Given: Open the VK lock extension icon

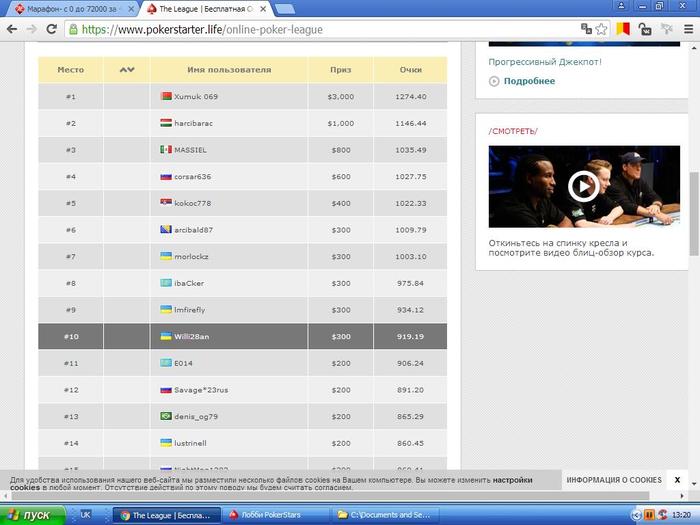Looking at the screenshot, I should point(645,29).
